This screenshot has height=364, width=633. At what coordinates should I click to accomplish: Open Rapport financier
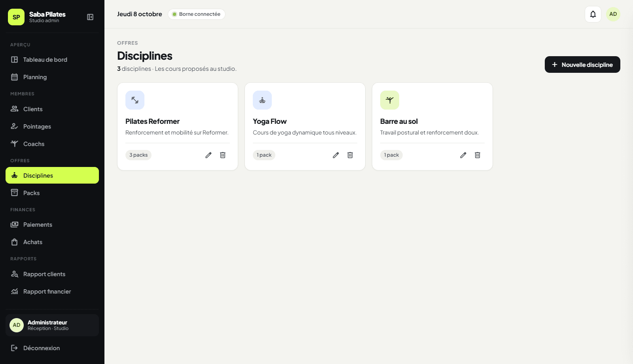coord(52,292)
